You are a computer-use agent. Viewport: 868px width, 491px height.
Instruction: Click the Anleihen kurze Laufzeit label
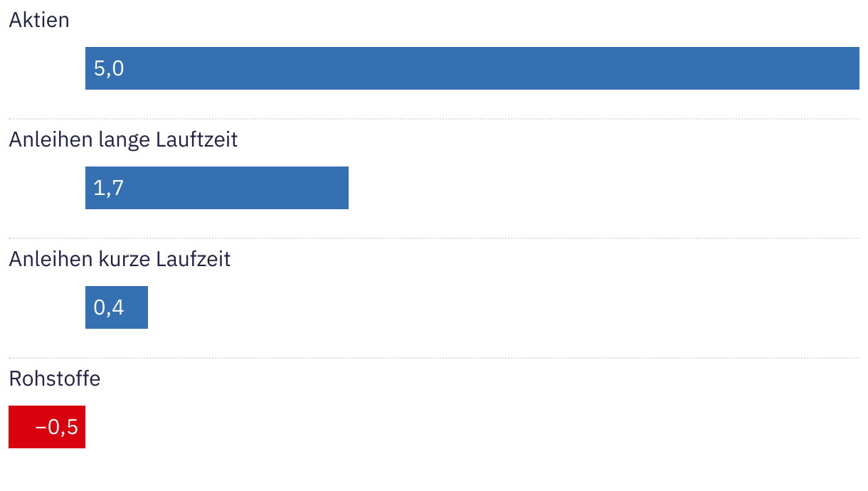point(120,259)
